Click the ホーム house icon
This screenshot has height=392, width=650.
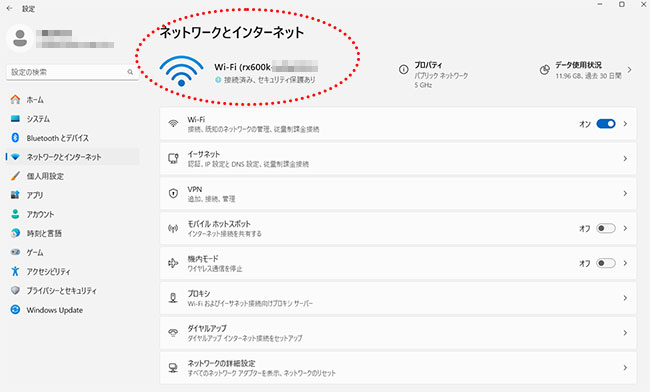[x=15, y=99]
